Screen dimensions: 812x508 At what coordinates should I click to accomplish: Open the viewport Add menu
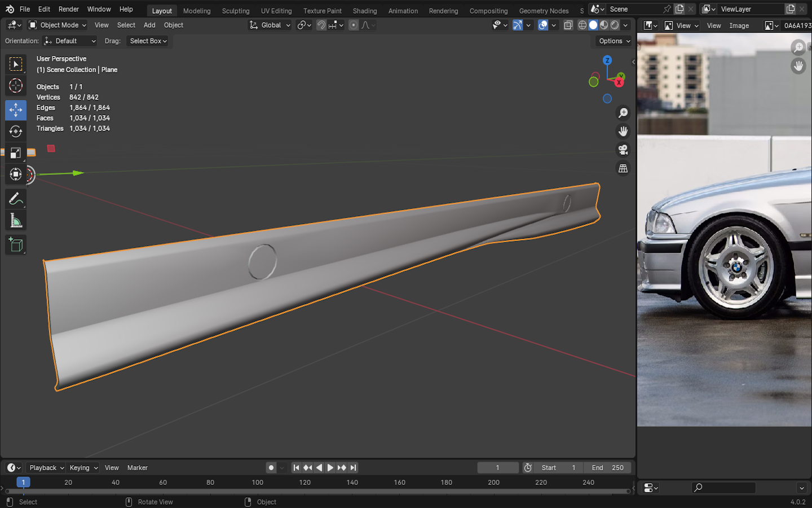point(149,25)
